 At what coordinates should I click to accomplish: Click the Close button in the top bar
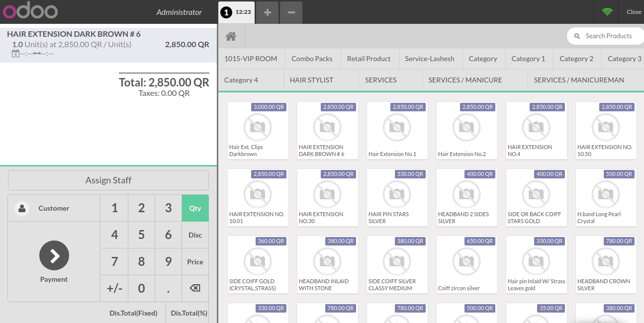click(x=634, y=12)
